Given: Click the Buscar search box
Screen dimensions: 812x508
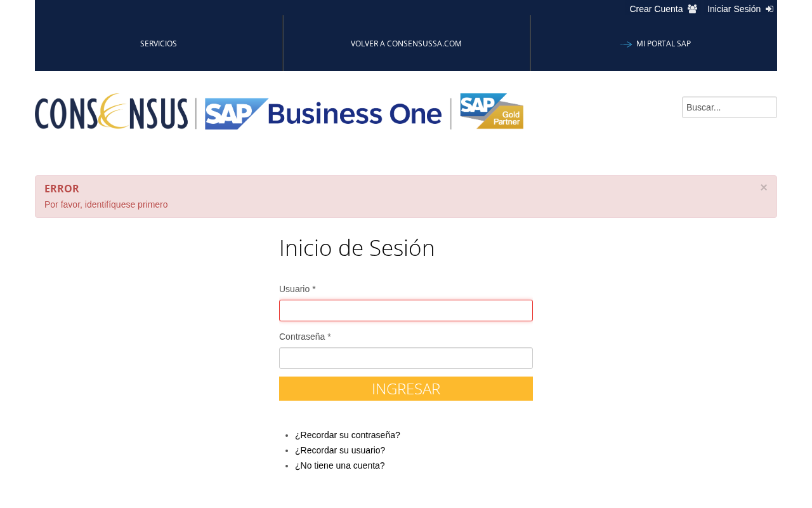Looking at the screenshot, I should 730,107.
